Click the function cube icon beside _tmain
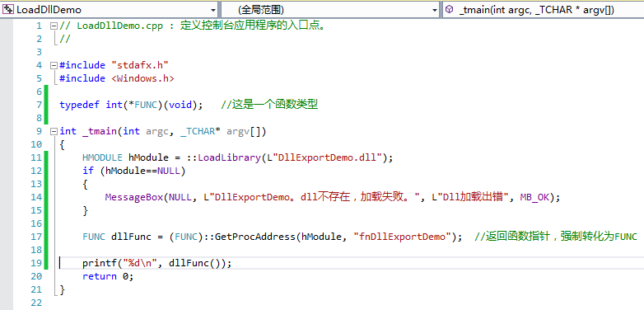Image resolution: width=644 pixels, height=310 pixels. click(450, 9)
